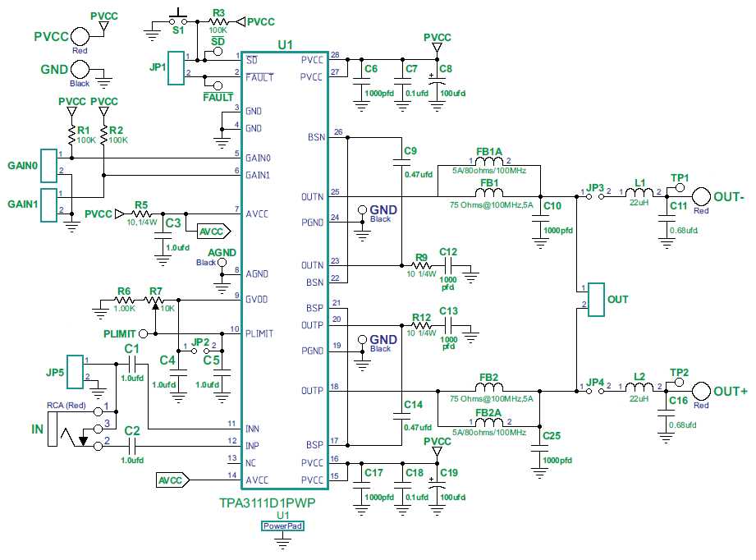Screen dimensions: 756x560
Task: Click the FAULT test point circle below JP1
Action: tap(218, 85)
